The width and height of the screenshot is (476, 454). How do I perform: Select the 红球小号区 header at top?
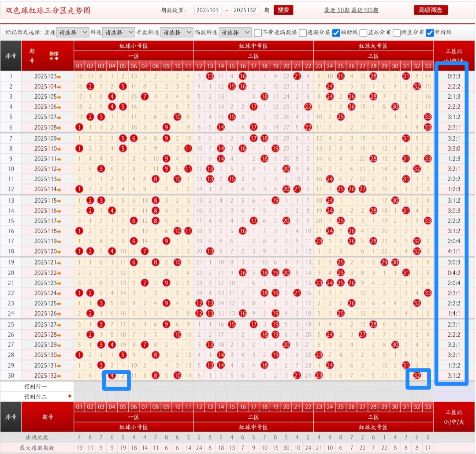(x=134, y=46)
